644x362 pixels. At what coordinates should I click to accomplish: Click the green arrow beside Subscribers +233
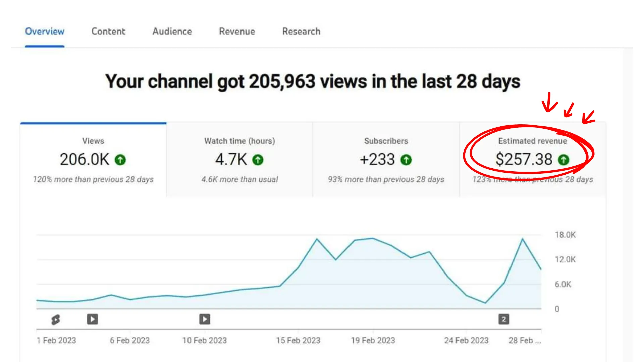406,160
